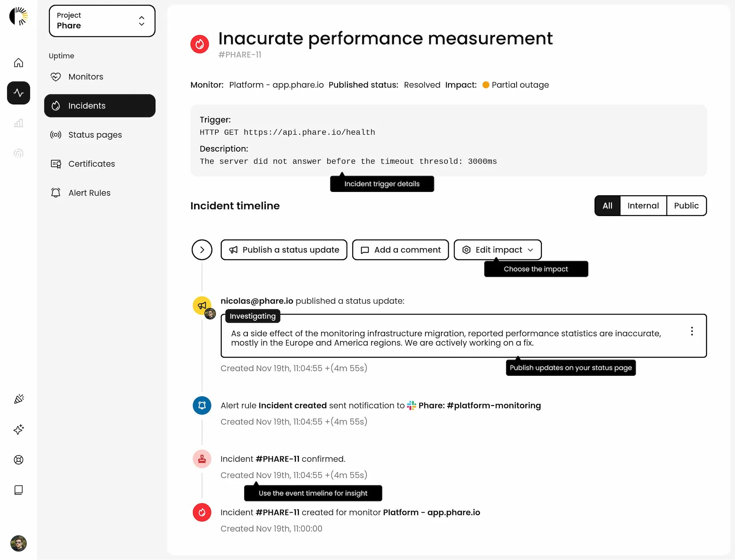Go to Monitors

pyautogui.click(x=100, y=77)
